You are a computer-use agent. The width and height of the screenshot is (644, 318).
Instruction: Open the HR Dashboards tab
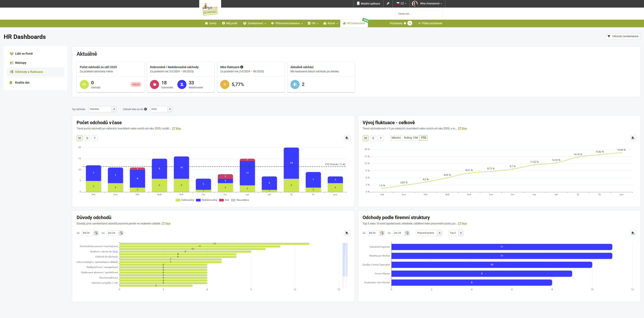pos(354,23)
